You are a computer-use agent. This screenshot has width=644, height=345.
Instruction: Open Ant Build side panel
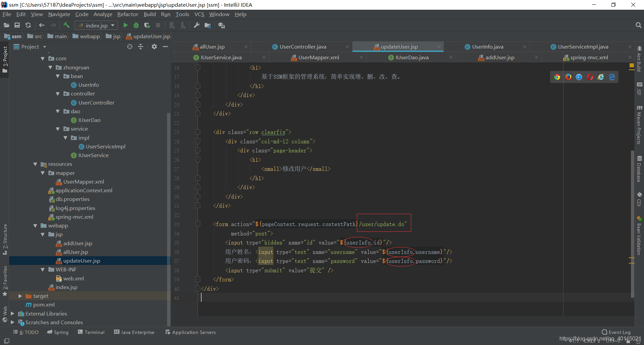[639, 59]
